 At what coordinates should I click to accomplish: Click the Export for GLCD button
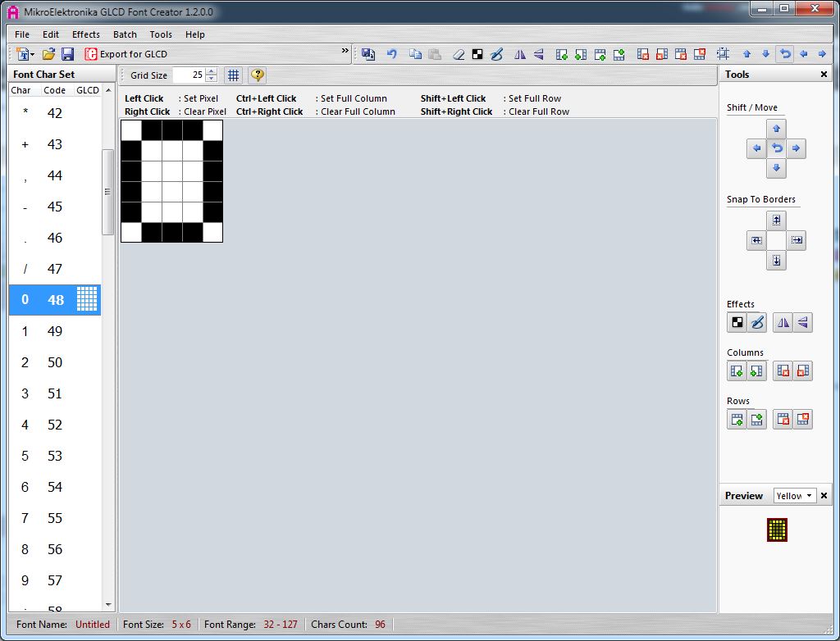[x=126, y=54]
